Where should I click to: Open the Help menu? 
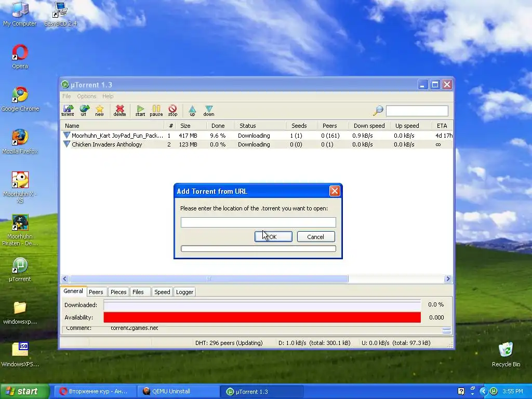point(108,96)
